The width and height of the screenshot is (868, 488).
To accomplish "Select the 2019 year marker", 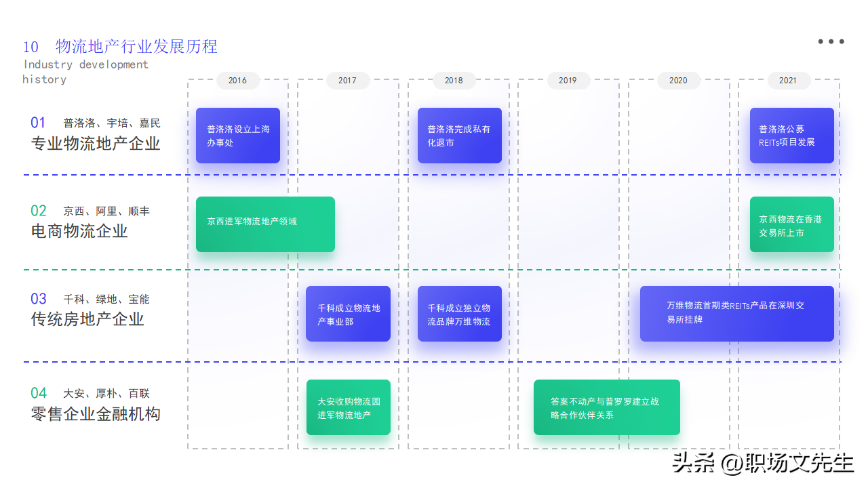I will click(x=568, y=80).
